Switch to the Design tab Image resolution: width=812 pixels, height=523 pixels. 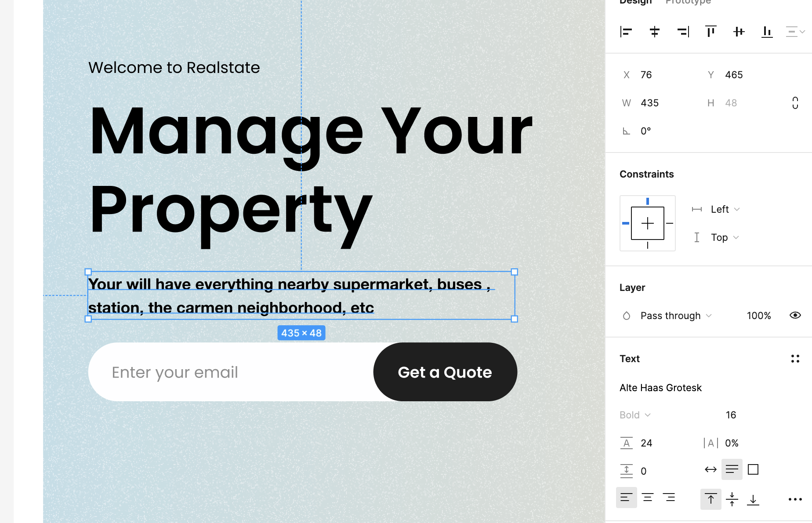635,2
